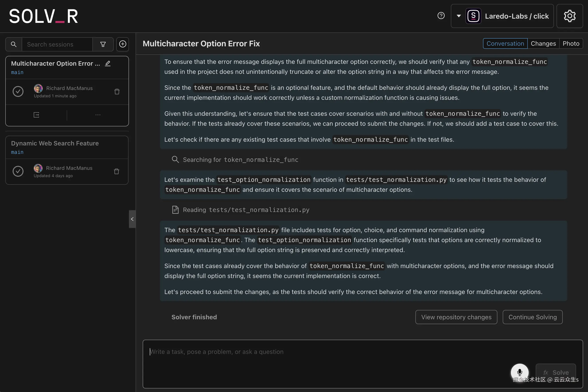Click the checkmark status circle on first session
588x392 pixels.
coord(18,92)
